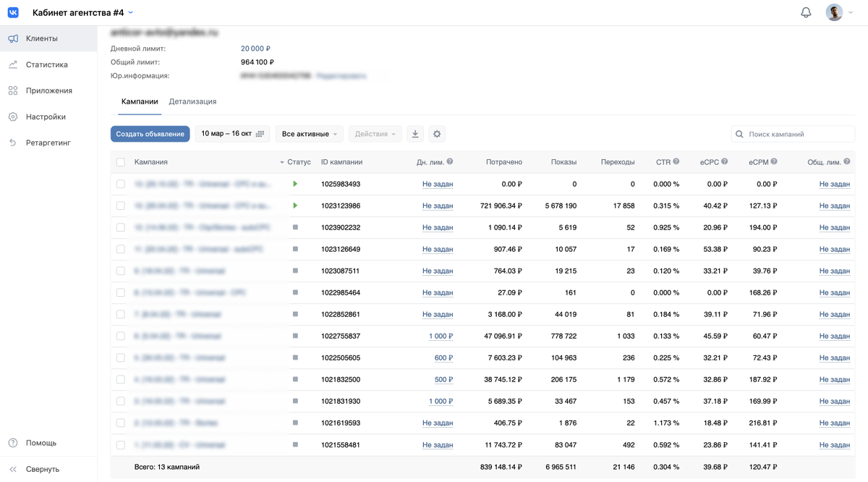Show help for daily limit column

(450, 162)
